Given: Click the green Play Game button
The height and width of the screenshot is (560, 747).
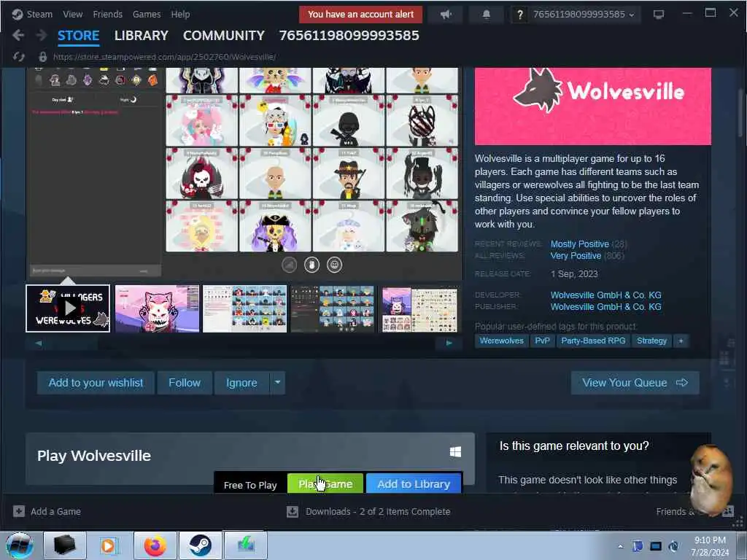Looking at the screenshot, I should [325, 484].
